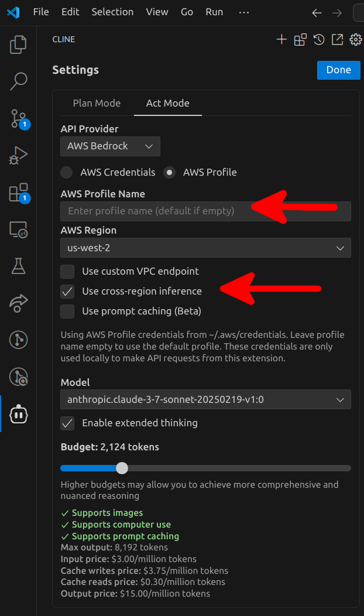Pop Cline out into editor tab
The height and width of the screenshot is (616, 364).
337,39
